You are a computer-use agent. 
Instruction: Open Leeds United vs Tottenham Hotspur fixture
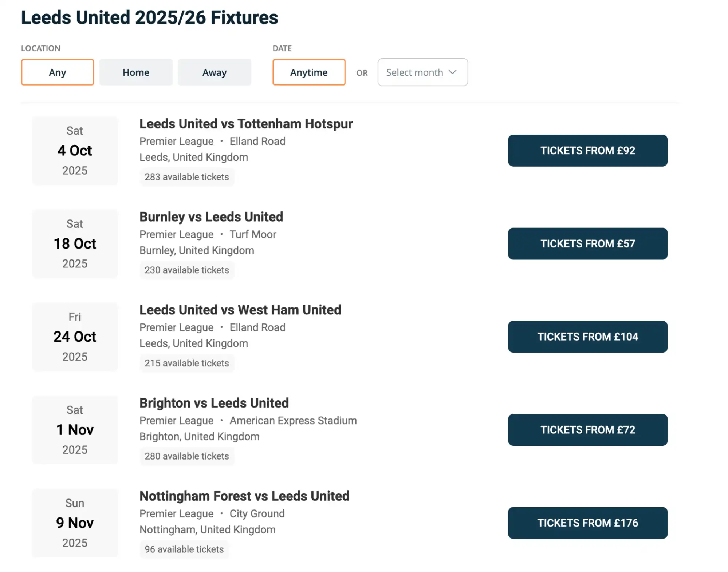[x=245, y=124]
